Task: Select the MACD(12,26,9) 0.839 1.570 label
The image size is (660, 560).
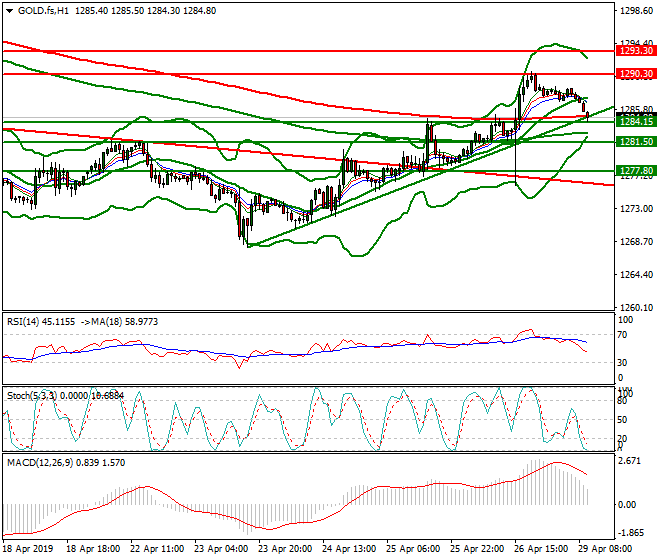Action: click(x=66, y=463)
